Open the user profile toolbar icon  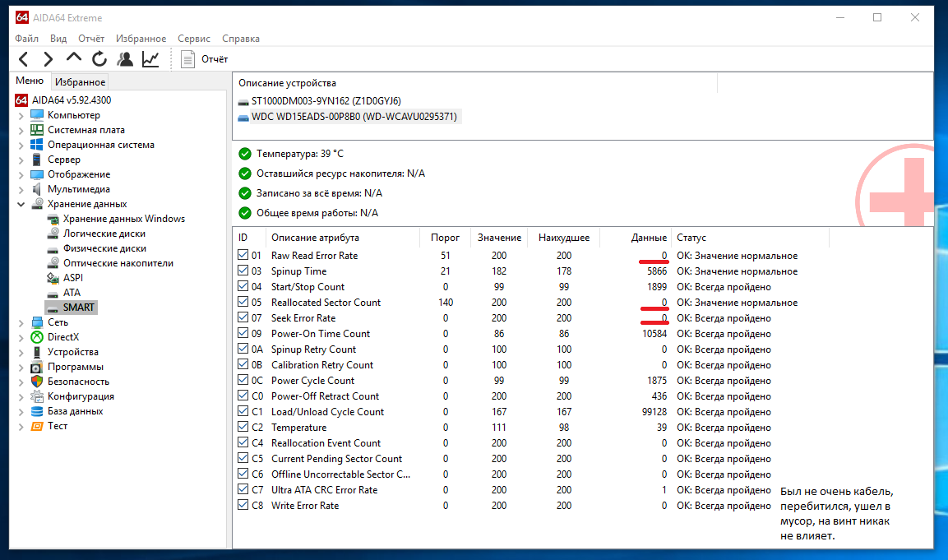coord(125,58)
